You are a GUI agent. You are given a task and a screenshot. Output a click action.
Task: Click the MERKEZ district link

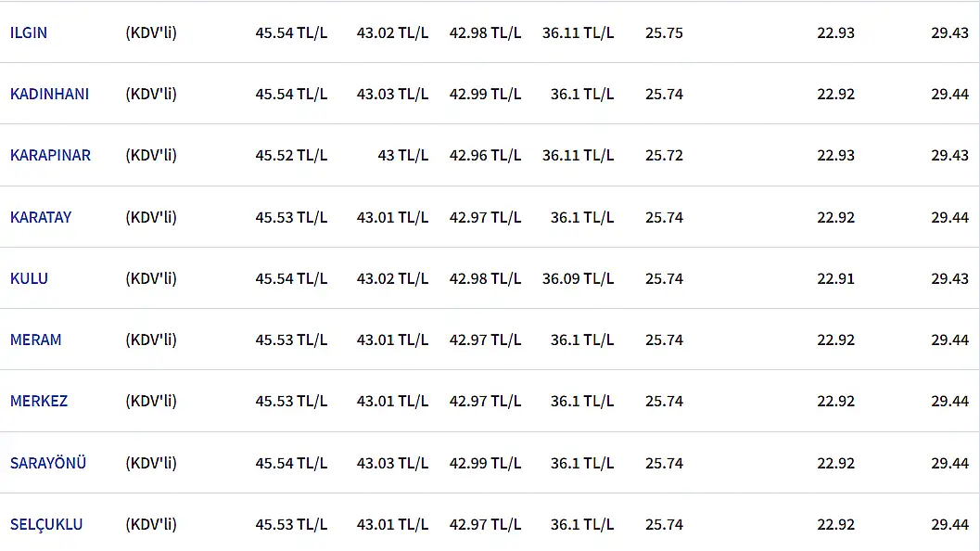[39, 401]
